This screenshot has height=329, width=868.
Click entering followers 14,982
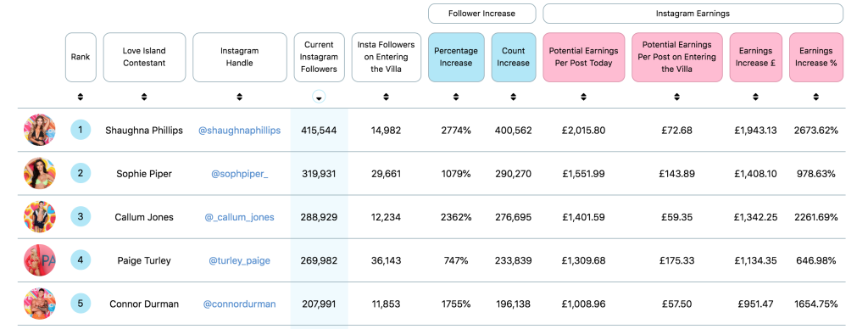[386, 131]
